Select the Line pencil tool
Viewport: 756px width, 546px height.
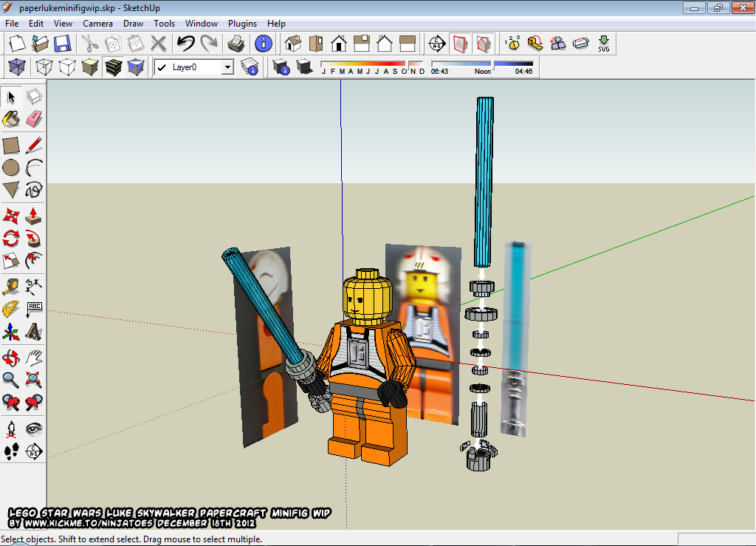(34, 146)
